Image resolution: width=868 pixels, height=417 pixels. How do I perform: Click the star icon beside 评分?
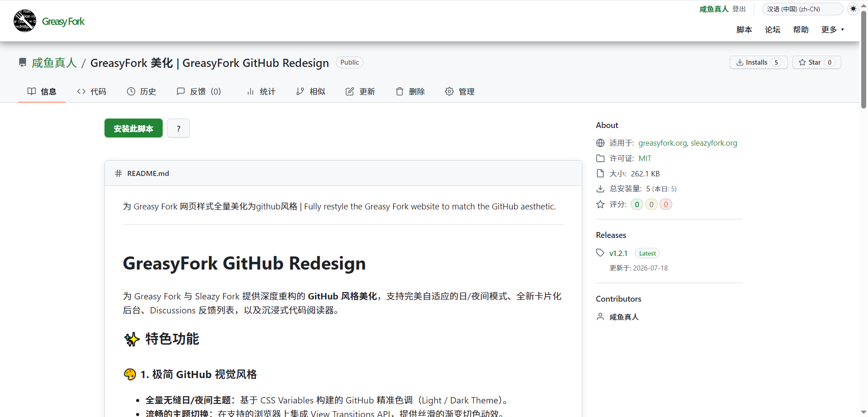point(600,204)
